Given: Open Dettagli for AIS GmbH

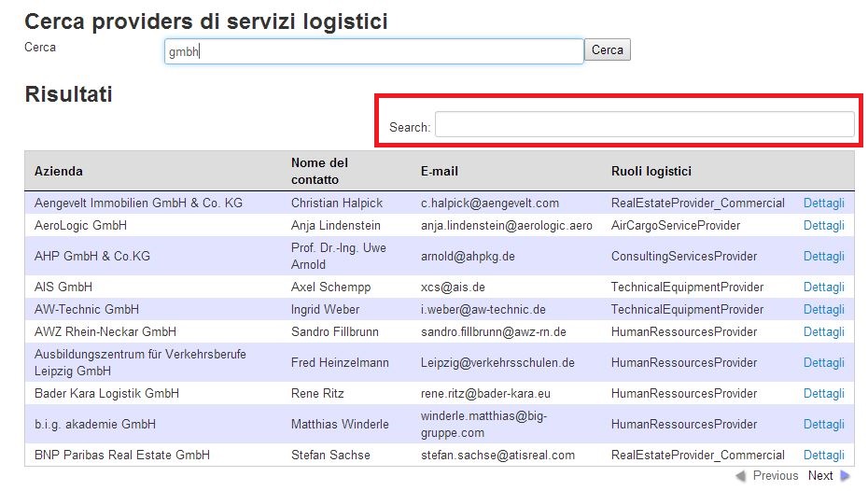Looking at the screenshot, I should pos(824,287).
